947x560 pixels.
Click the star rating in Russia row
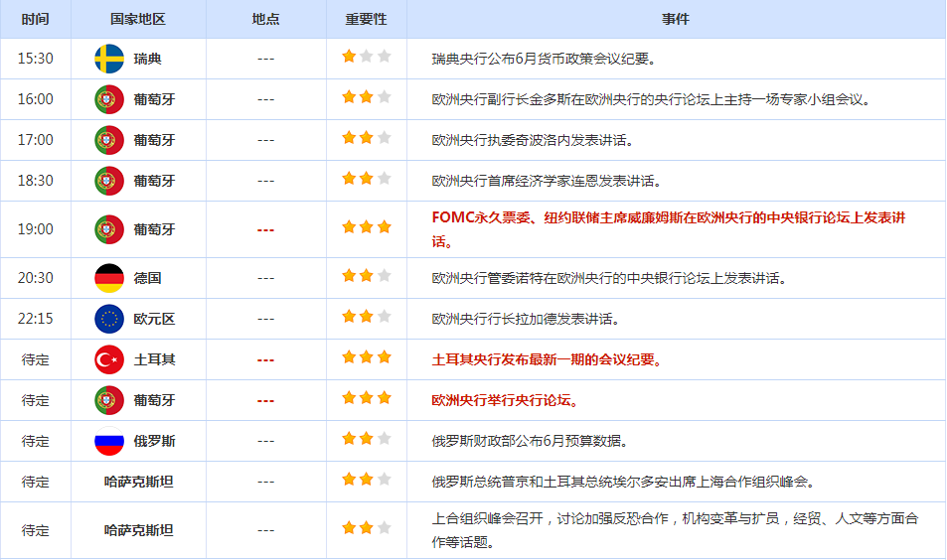[366, 440]
